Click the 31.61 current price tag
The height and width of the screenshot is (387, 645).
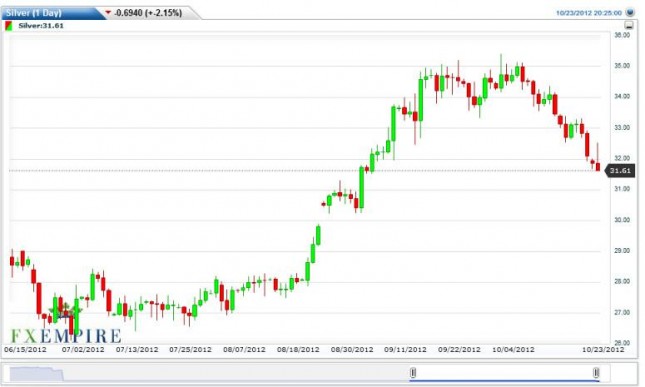[619, 171]
